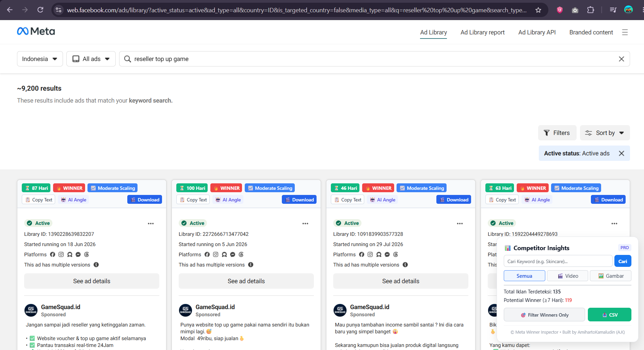
Task: Export results with the CSV button
Action: (x=609, y=315)
